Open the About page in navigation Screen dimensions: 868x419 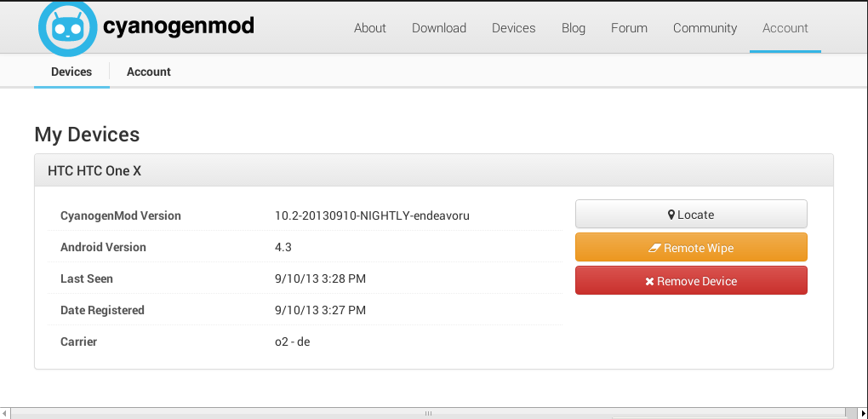(x=369, y=28)
